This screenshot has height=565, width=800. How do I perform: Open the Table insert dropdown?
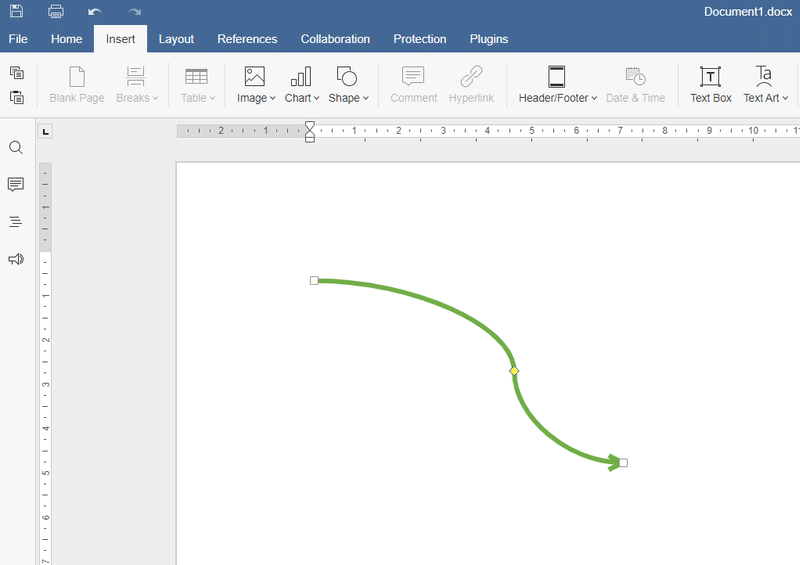tap(197, 85)
